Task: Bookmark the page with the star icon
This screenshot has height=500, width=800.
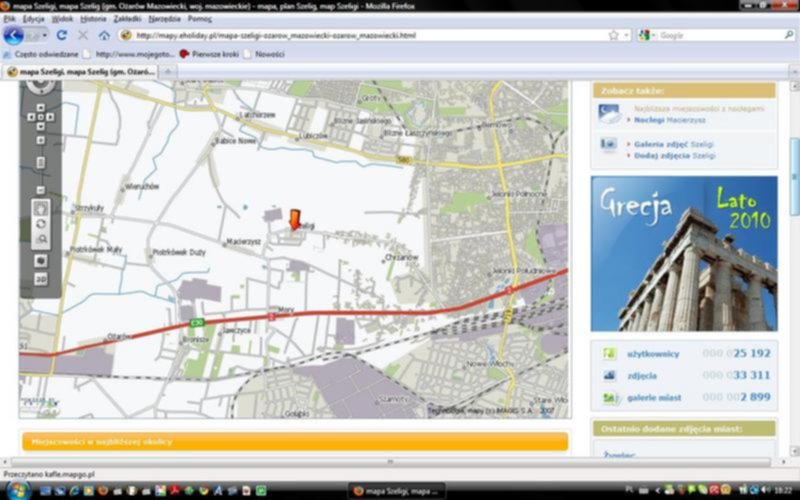Action: (x=613, y=35)
